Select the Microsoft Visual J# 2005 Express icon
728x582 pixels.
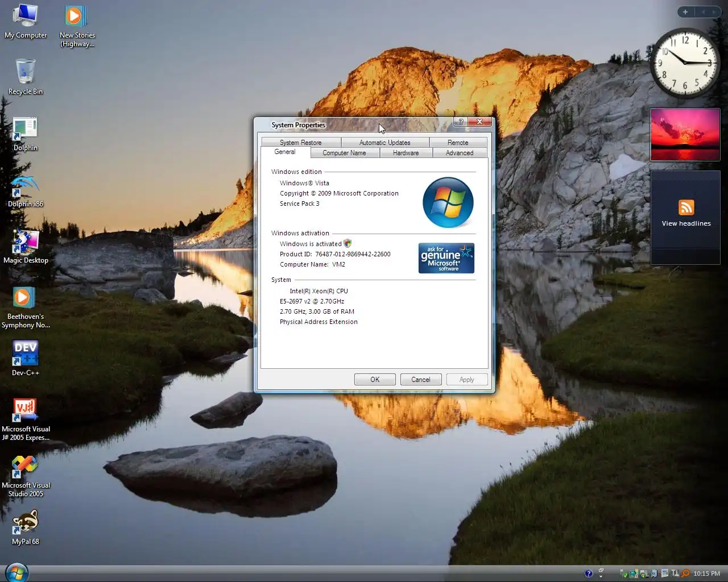coord(26,419)
